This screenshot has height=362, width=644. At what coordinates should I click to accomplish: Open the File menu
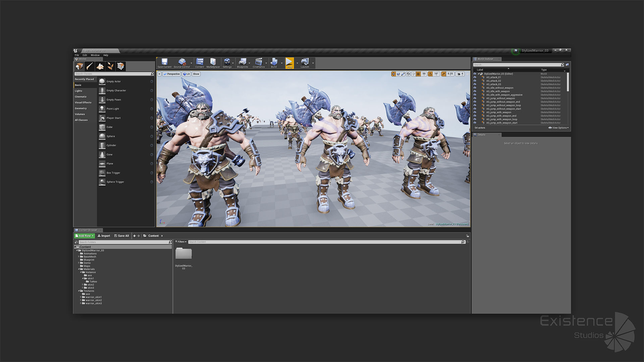(77, 55)
